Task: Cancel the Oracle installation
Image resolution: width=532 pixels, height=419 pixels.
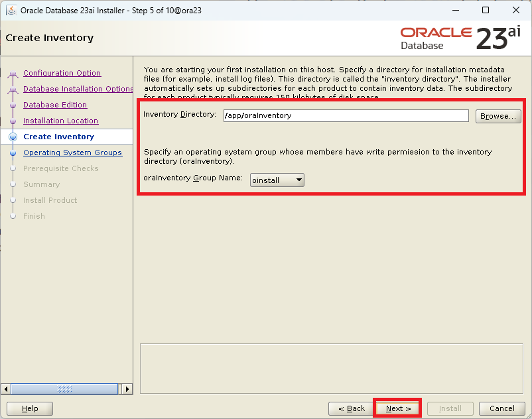Action: (x=501, y=408)
